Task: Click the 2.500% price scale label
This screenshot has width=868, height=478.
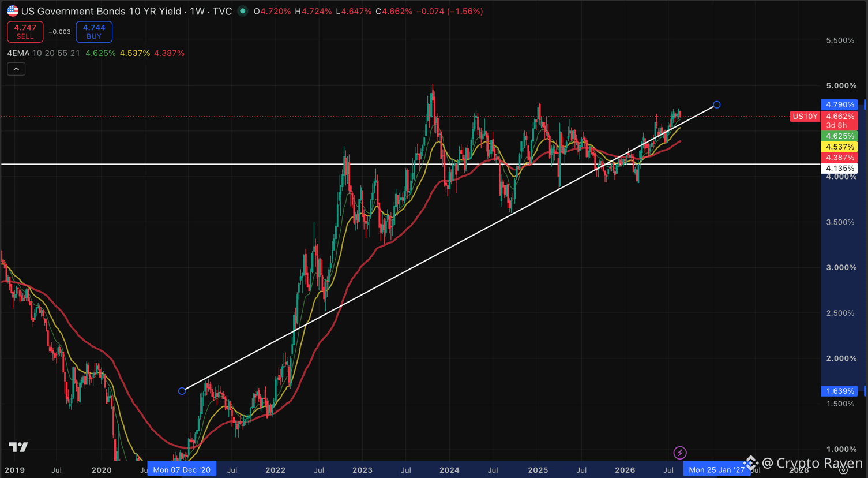Action: [840, 313]
